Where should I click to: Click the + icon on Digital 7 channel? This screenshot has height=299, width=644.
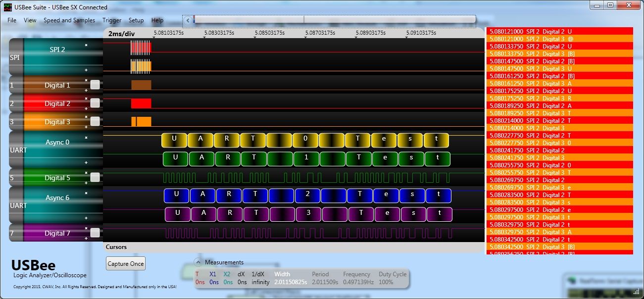pyautogui.click(x=86, y=238)
